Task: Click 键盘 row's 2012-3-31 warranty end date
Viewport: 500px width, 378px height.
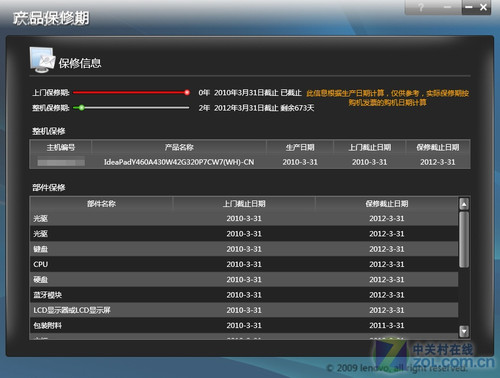Action: [x=387, y=249]
